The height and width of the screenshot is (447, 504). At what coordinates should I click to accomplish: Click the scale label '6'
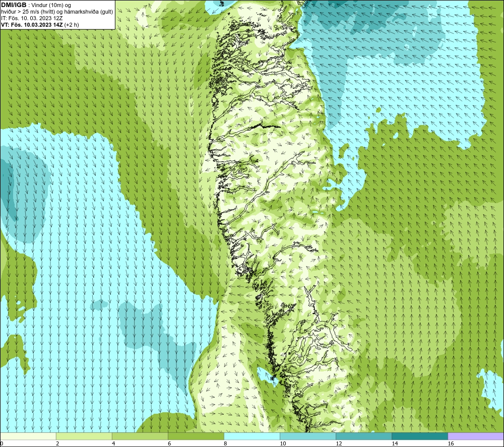[x=169, y=444]
